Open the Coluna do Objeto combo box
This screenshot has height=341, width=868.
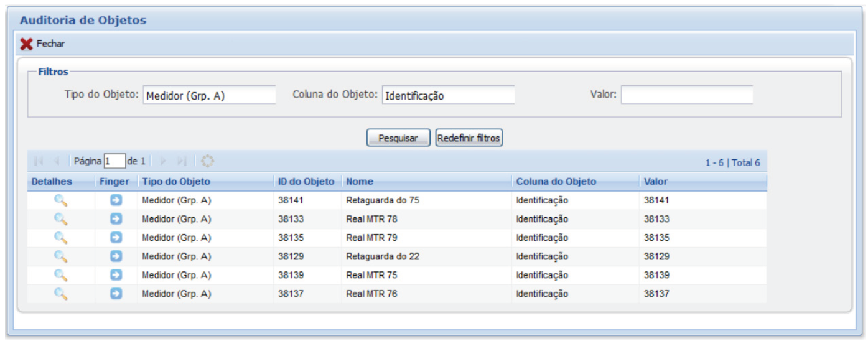click(448, 95)
